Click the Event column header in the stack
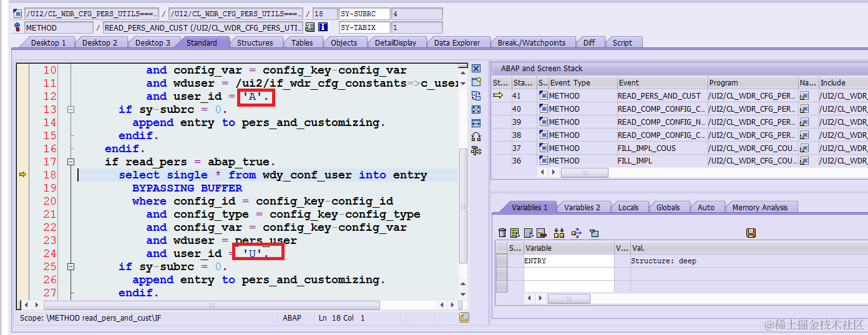Viewport: 868px width, 335px height. coord(661,82)
